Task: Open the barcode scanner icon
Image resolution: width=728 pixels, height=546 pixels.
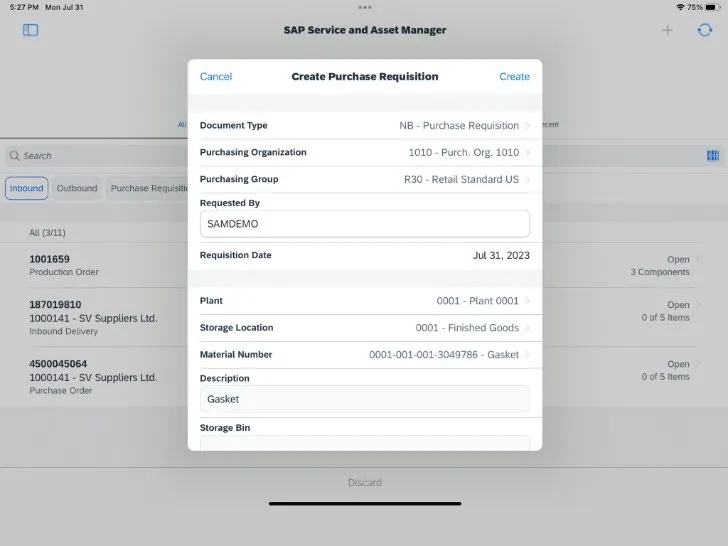Action: pos(713,156)
